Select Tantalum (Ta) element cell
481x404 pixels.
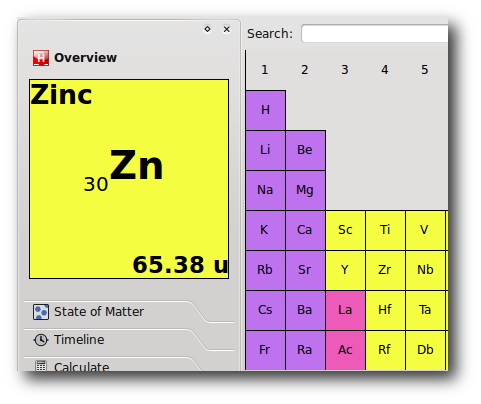point(425,310)
